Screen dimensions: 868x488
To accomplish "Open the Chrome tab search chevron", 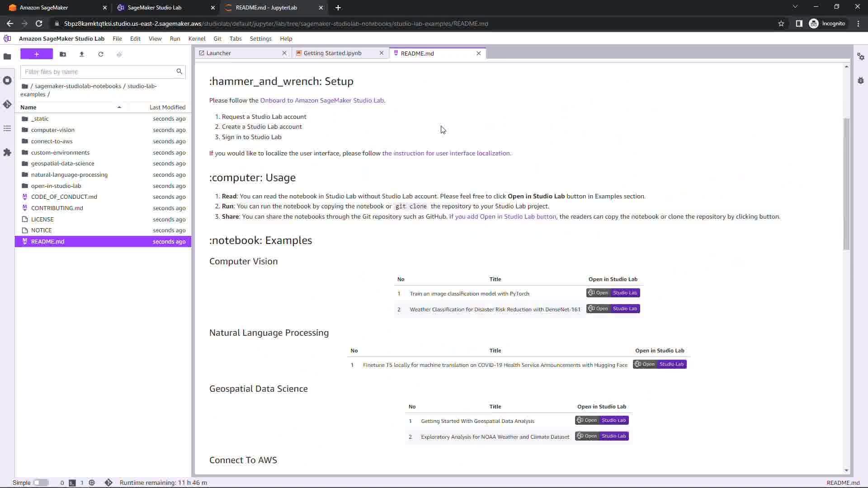I will point(795,7).
